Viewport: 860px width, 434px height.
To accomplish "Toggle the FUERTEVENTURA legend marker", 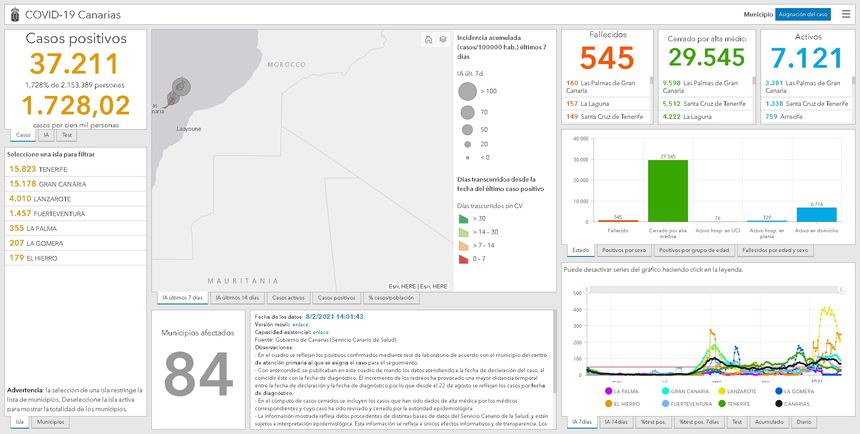I will [x=664, y=403].
